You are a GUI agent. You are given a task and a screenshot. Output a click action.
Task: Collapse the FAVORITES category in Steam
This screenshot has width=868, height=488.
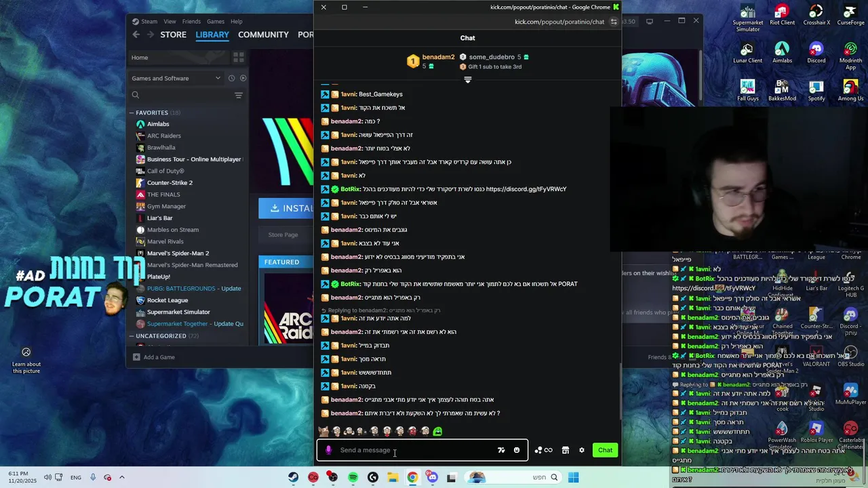tap(132, 113)
